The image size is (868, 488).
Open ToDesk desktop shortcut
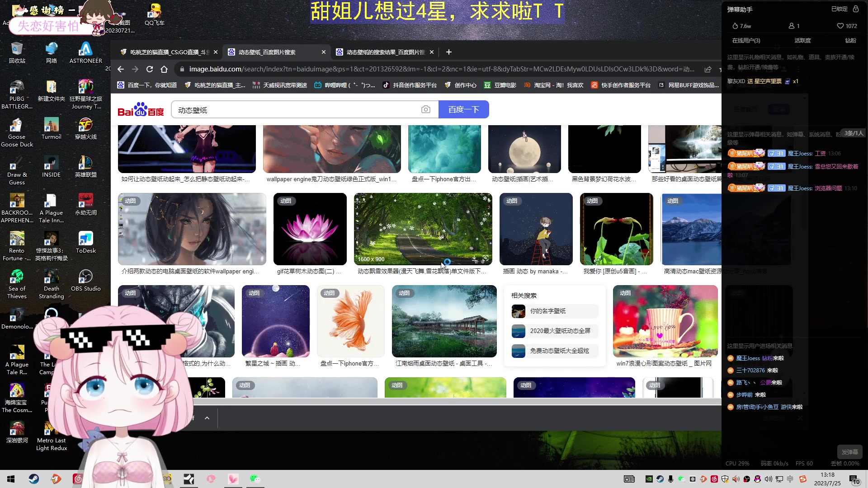(x=85, y=243)
